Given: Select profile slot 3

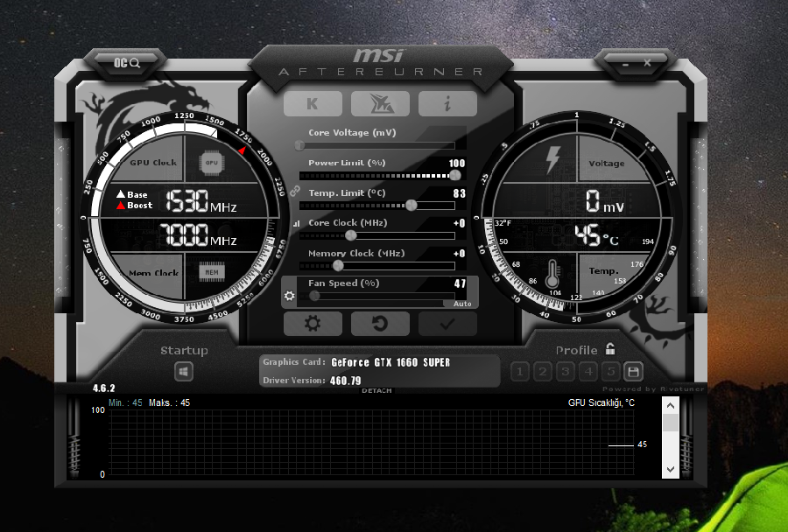Looking at the screenshot, I should coord(566,372).
